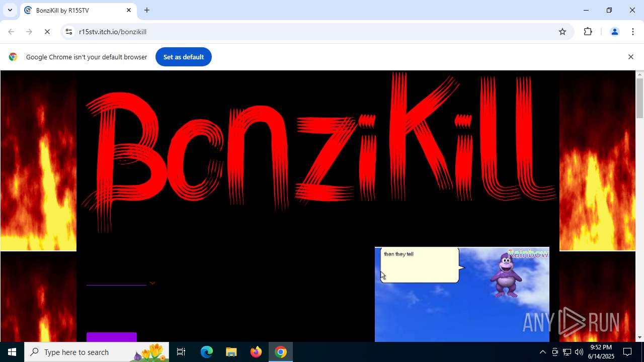Restore down the Chrome window
Screen dimensions: 644x362
(609, 10)
